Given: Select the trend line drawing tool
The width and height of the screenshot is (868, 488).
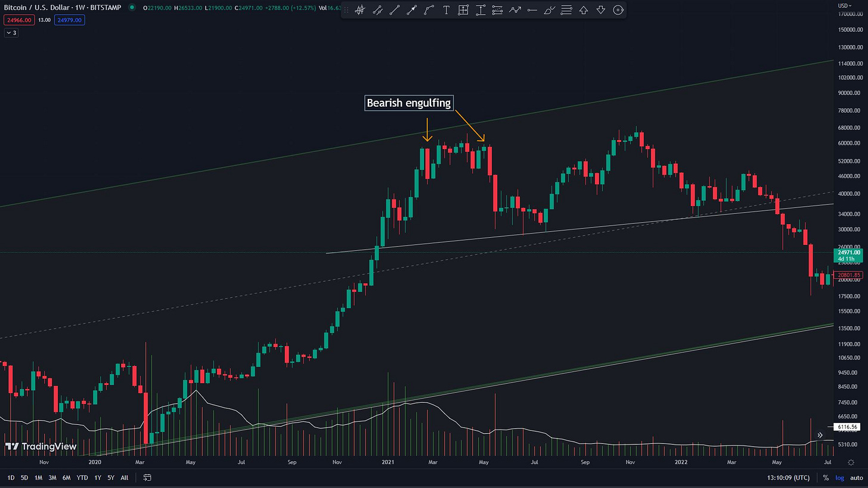Looking at the screenshot, I should click(394, 10).
